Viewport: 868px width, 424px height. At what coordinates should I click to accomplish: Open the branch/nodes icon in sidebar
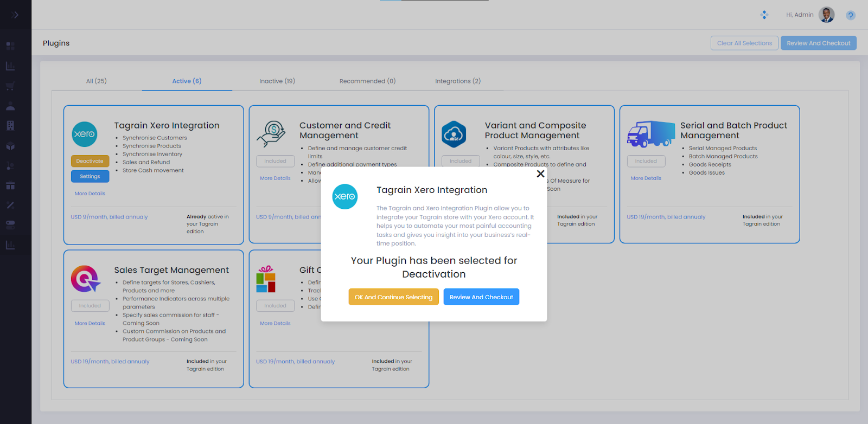point(10,165)
